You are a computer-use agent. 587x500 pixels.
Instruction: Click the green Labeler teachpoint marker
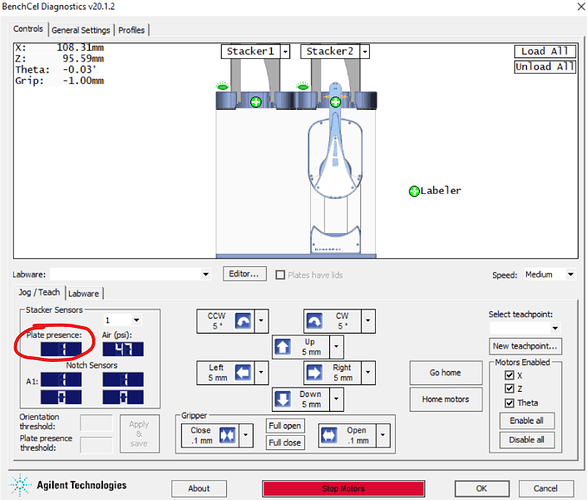414,191
